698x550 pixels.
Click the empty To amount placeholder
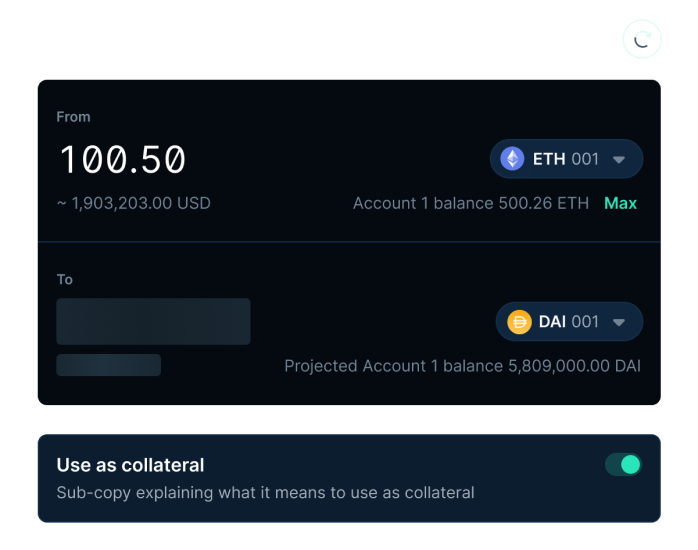[153, 321]
